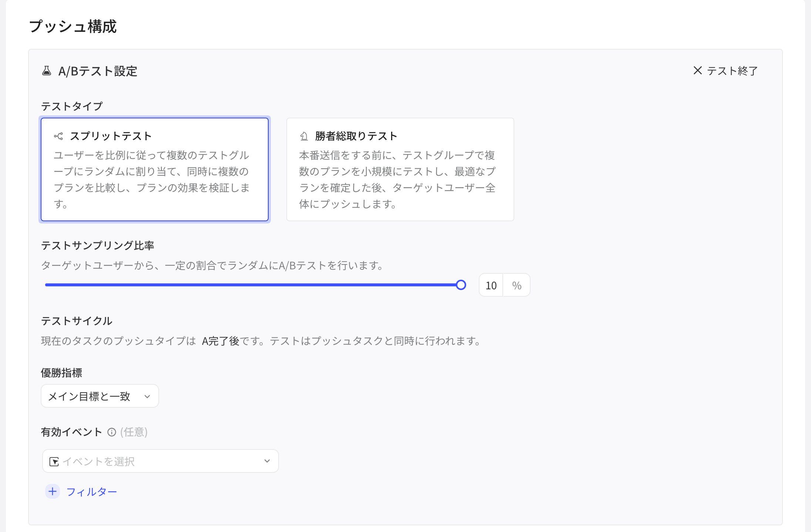Click the A完了後 text in cycle description
Viewport: 811px width, 532px height.
pyautogui.click(x=221, y=341)
